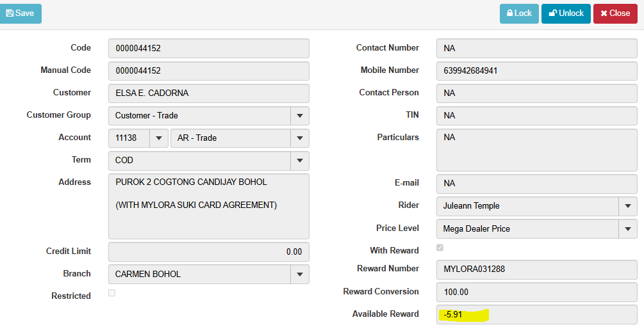The width and height of the screenshot is (644, 327).
Task: Focus the Reward Number field
Action: (536, 269)
